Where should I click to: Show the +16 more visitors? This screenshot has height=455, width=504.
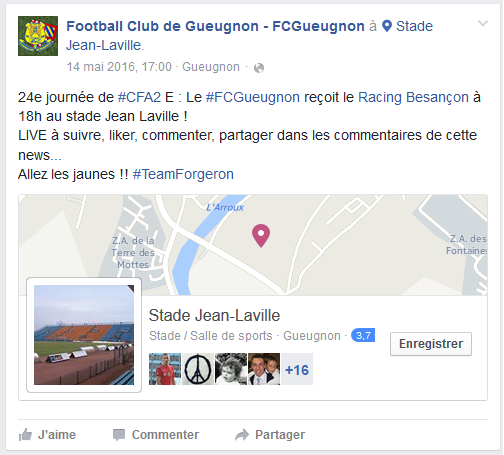coord(297,369)
